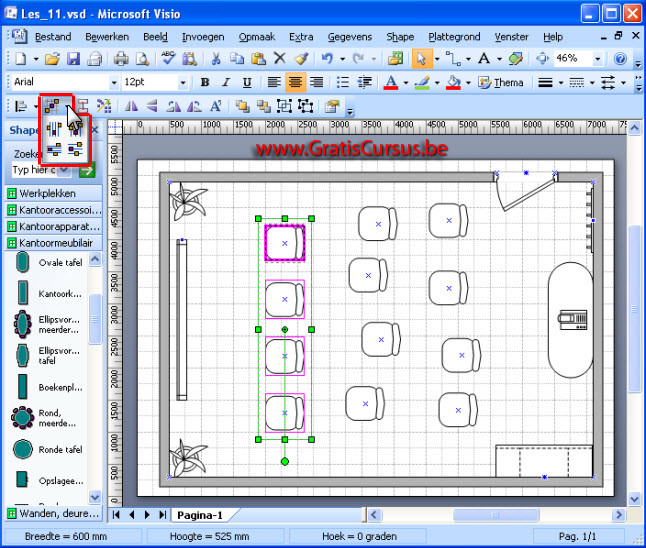Screen dimensions: 646x548
Task: Open the 12pt font size dropdown
Action: (183, 83)
